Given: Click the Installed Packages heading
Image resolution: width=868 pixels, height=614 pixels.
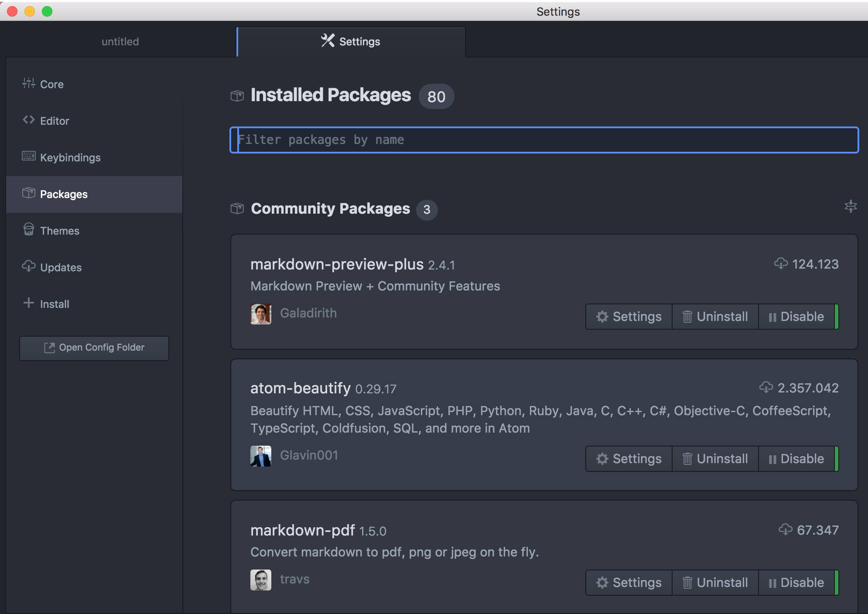Looking at the screenshot, I should [x=331, y=95].
